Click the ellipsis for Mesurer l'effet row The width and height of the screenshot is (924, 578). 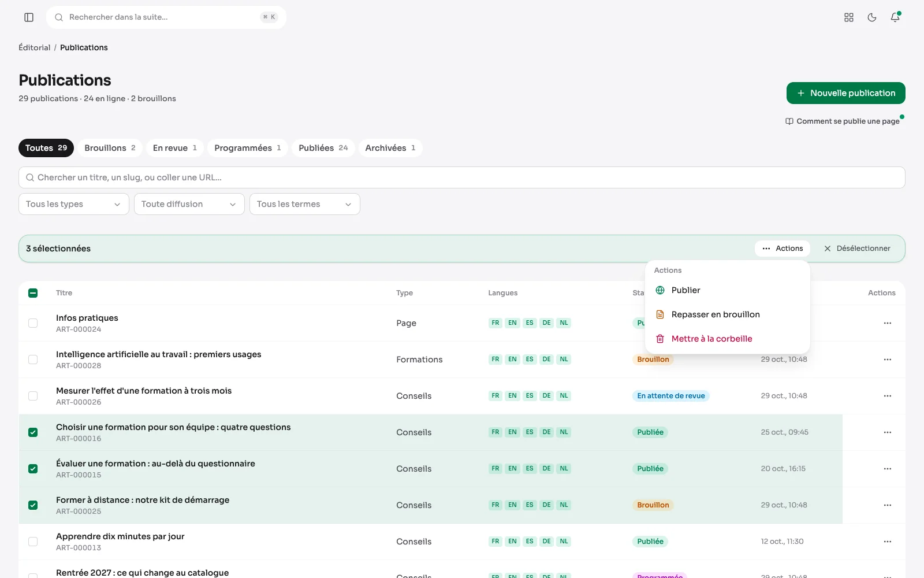888,396
